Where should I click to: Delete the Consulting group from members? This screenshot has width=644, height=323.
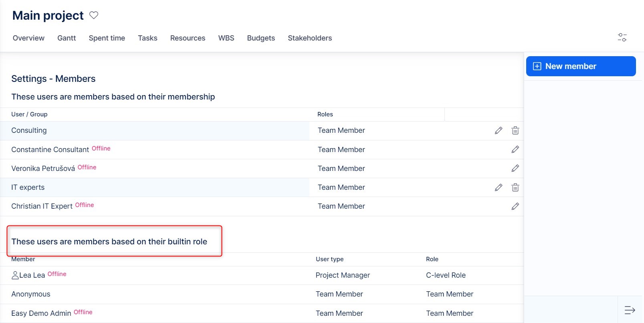pos(515,130)
